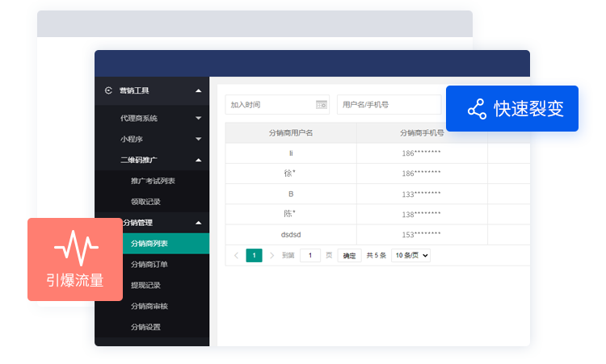Go to previous page with left arrow
This screenshot has height=364, width=606.
click(x=236, y=256)
